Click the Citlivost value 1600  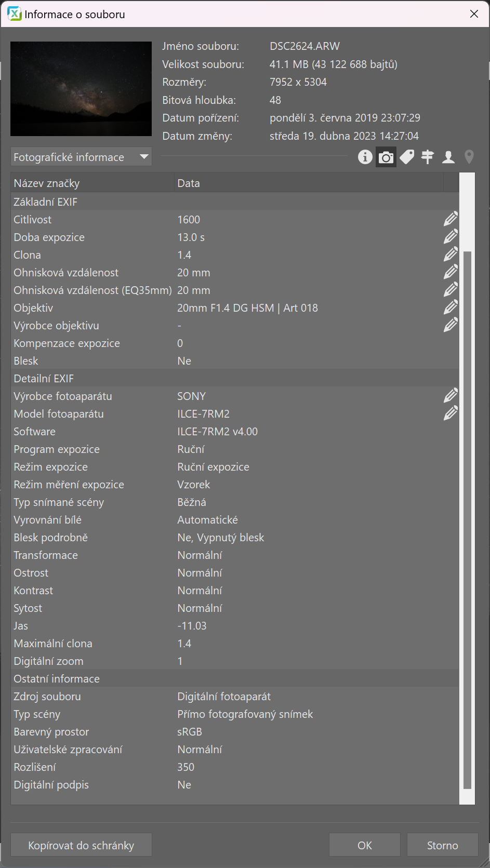[189, 219]
